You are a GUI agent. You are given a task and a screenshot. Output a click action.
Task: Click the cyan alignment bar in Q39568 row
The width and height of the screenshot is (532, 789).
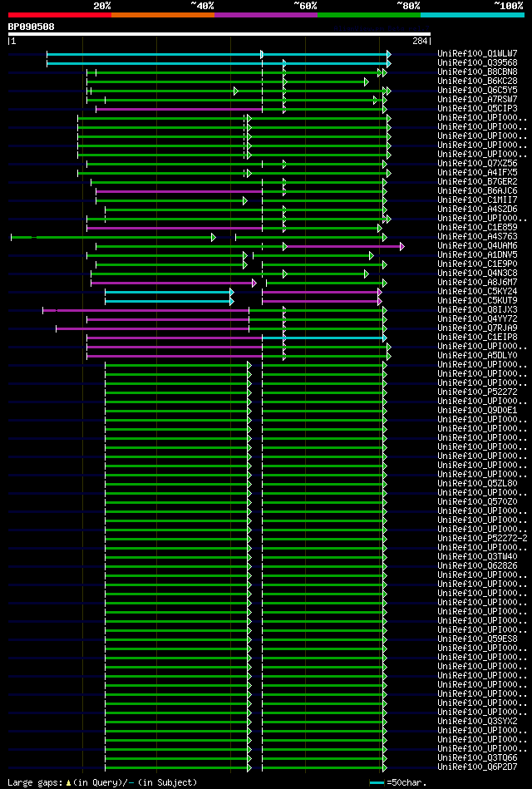click(218, 63)
